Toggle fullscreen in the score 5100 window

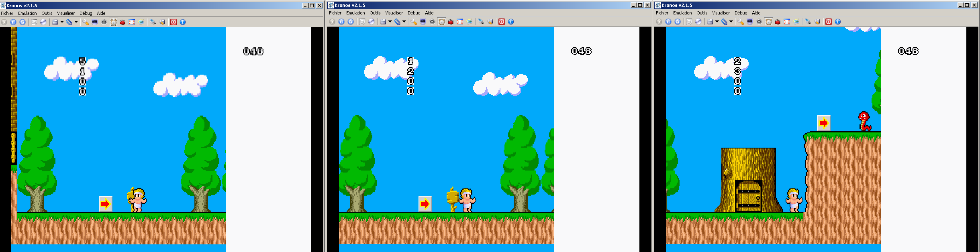tap(132, 22)
